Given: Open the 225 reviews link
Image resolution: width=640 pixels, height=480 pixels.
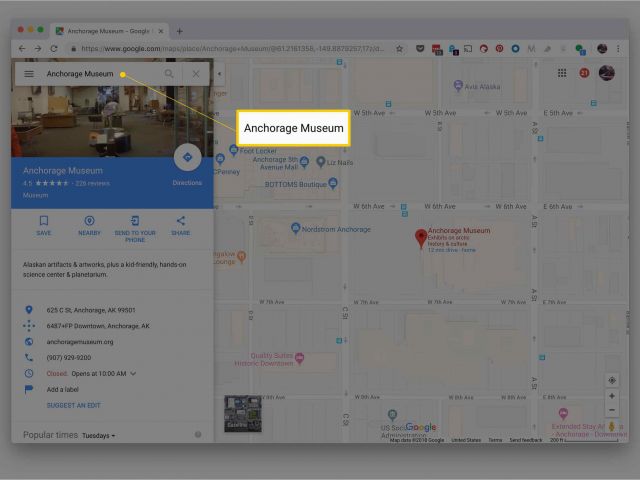Looking at the screenshot, I should [x=93, y=184].
